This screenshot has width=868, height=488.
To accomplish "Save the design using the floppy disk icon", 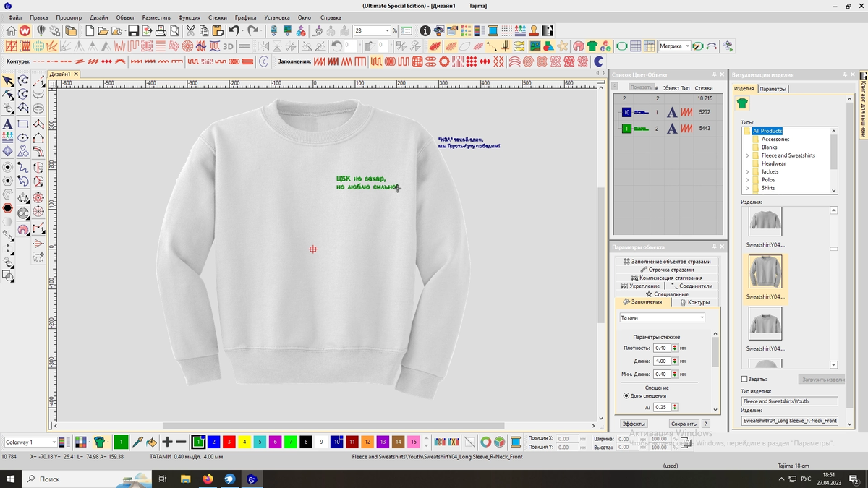I will pyautogui.click(x=133, y=31).
